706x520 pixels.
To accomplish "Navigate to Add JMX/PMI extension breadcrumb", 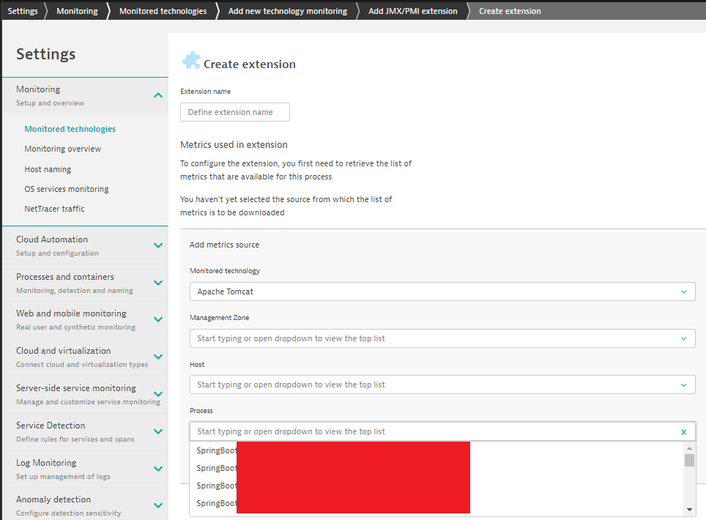I will pos(412,11).
